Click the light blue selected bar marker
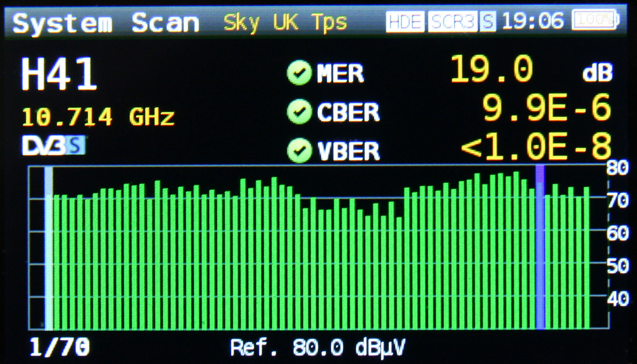 pos(49,250)
